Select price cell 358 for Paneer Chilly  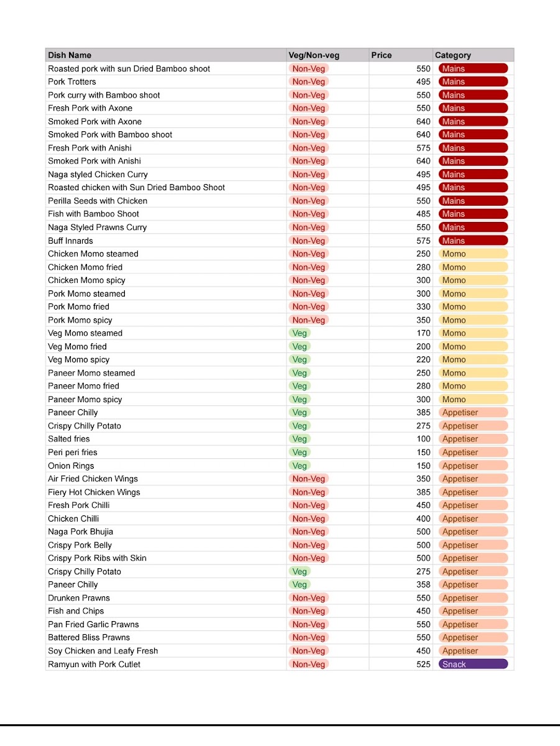coord(401,584)
